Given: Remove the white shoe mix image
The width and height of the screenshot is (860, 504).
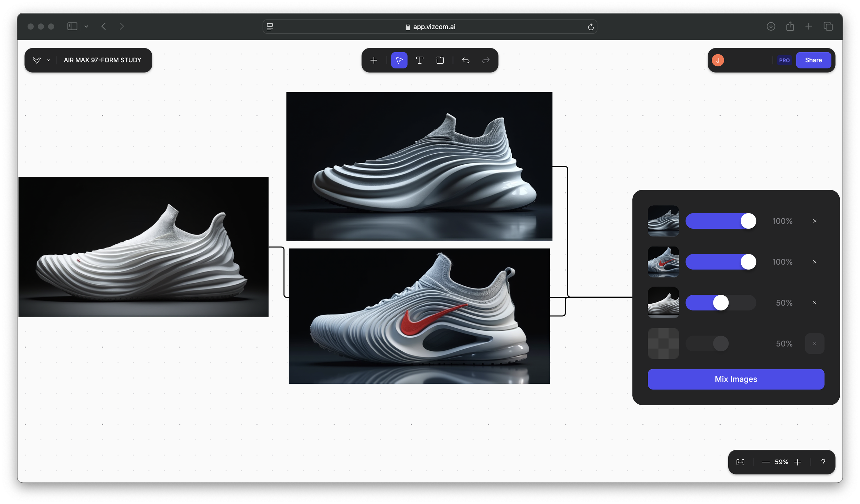Looking at the screenshot, I should coord(815,303).
